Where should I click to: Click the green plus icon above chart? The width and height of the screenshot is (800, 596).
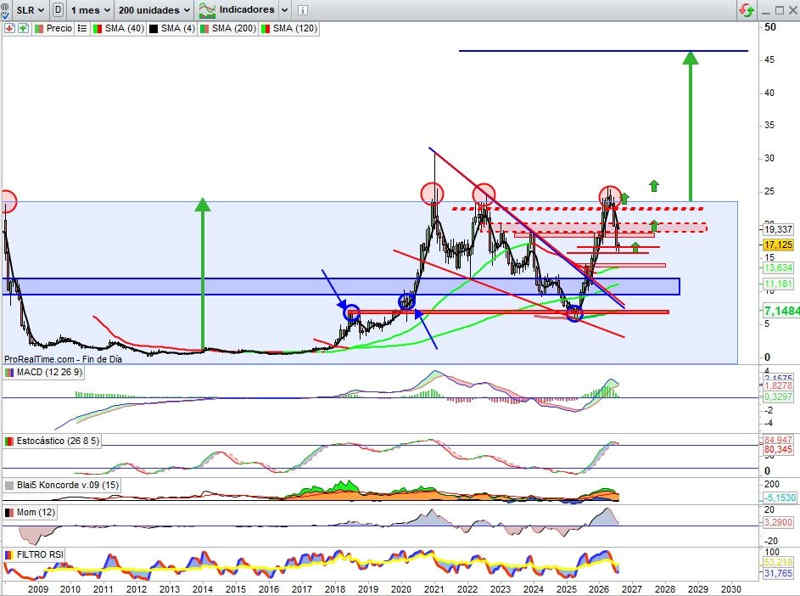(23, 29)
